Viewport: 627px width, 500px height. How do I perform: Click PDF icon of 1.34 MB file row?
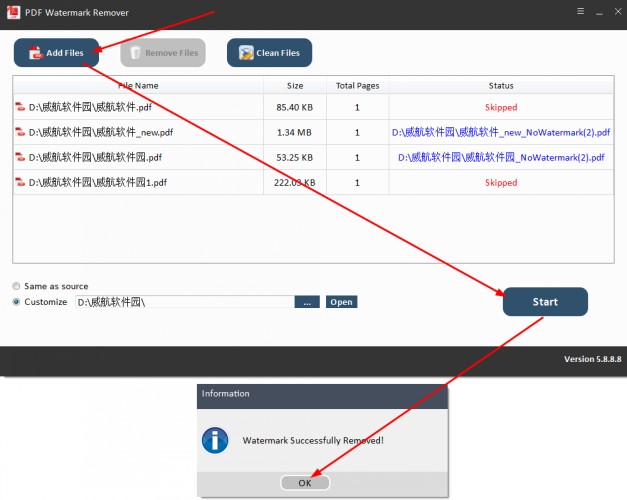[x=20, y=132]
